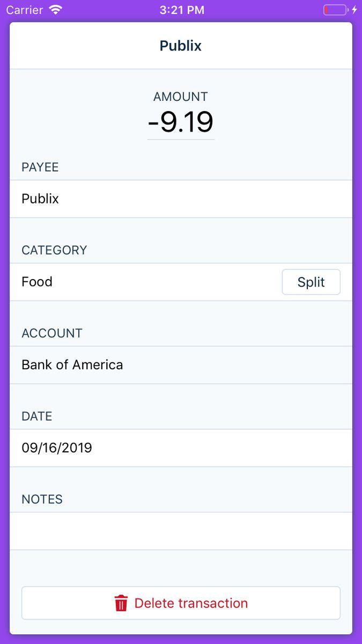Tap the CATEGORY section label
The width and height of the screenshot is (362, 644).
54,250
